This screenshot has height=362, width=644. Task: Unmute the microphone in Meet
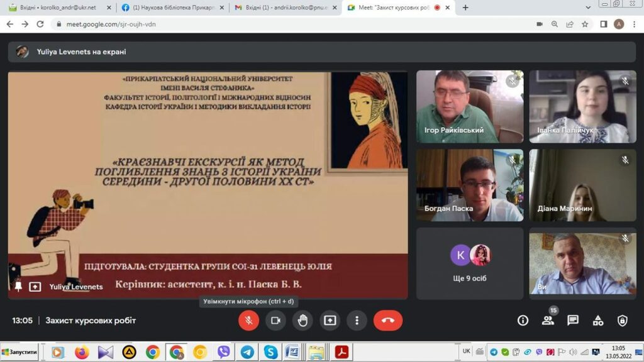(x=248, y=321)
